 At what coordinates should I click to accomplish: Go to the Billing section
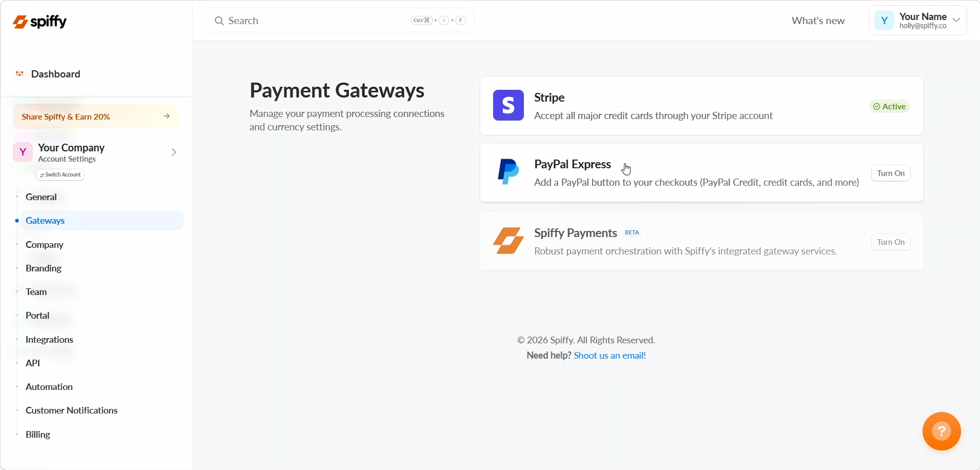click(38, 435)
